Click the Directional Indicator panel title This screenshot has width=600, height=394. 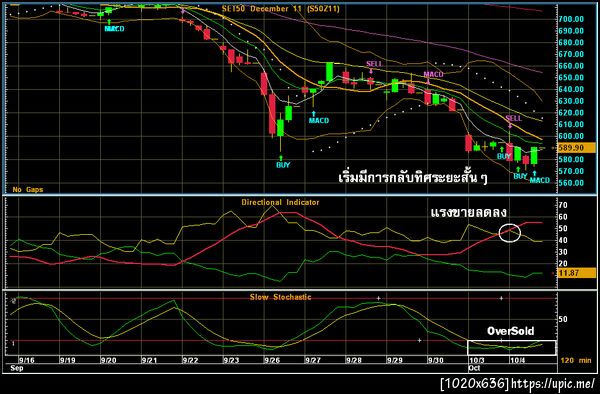(x=280, y=202)
